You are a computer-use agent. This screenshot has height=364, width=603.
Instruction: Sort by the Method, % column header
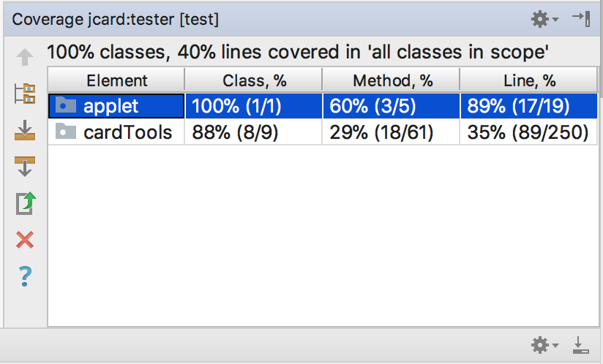tap(392, 80)
